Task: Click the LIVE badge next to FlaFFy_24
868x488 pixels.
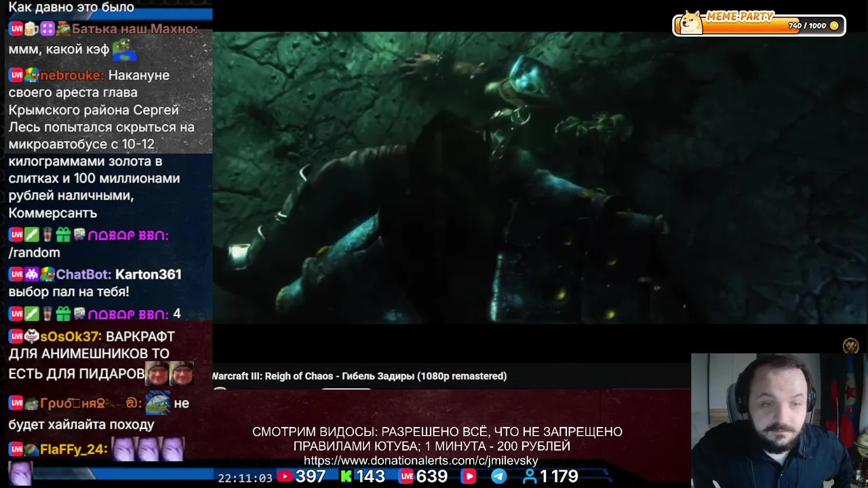Action: tap(16, 449)
